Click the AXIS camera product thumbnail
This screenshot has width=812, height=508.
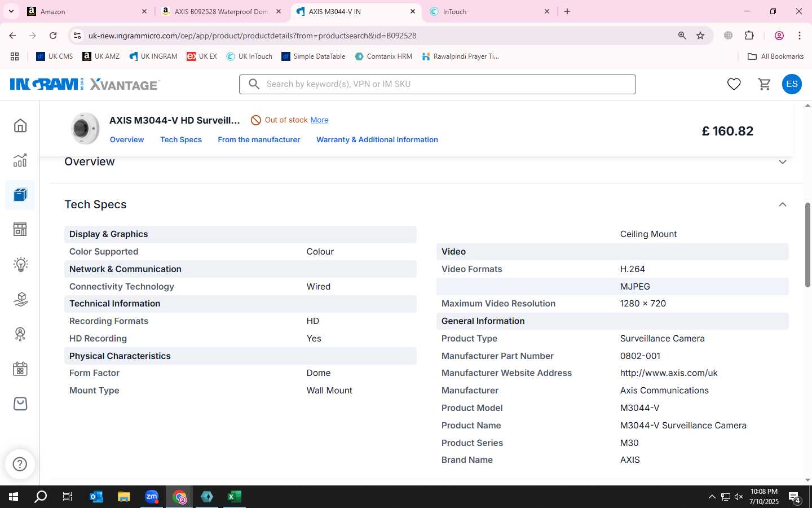click(x=85, y=129)
